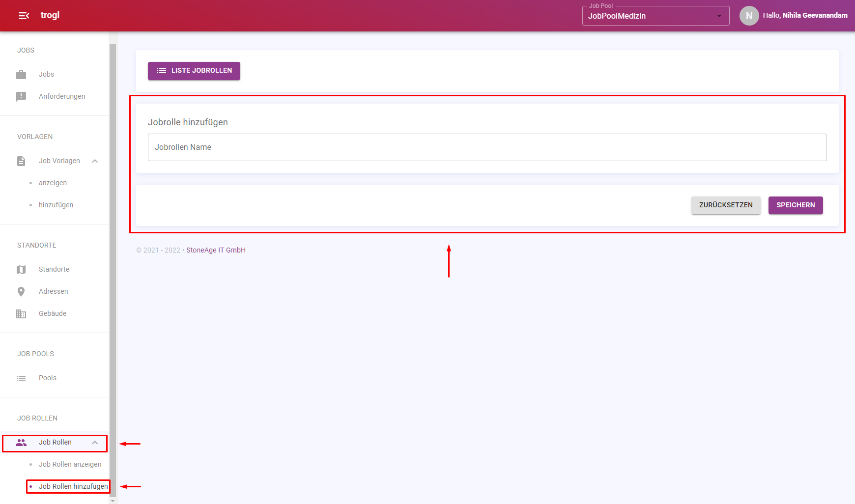The height and width of the screenshot is (504, 855).
Task: Click the Gebäude building icon
Action: coord(21,313)
